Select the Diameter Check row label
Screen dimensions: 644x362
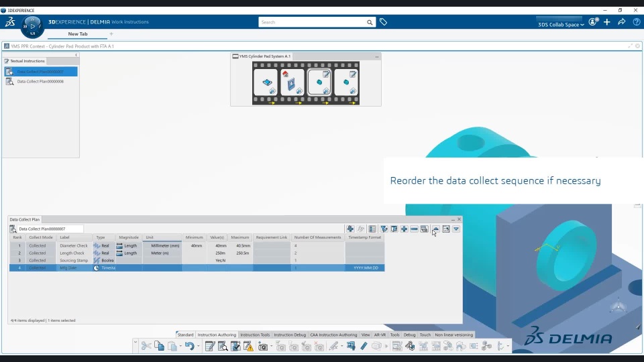(x=74, y=246)
